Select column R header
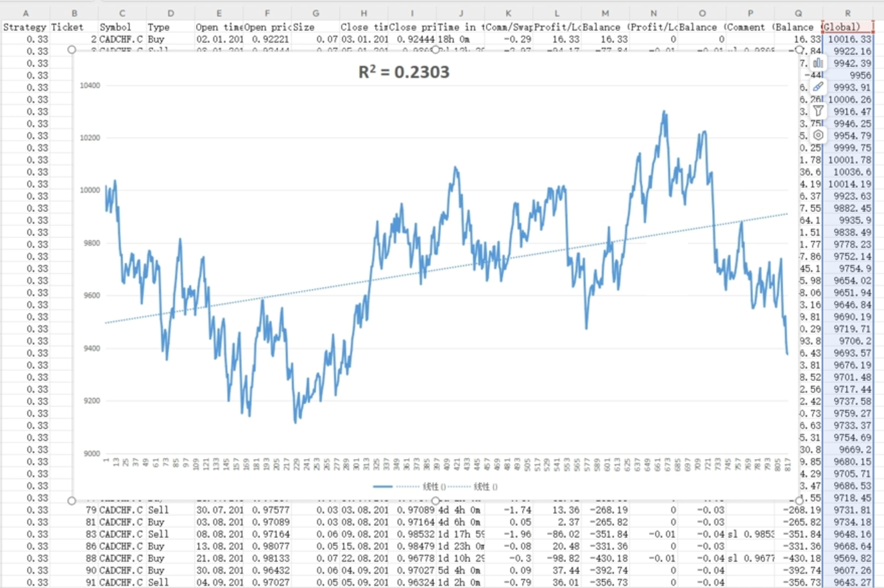 [847, 14]
